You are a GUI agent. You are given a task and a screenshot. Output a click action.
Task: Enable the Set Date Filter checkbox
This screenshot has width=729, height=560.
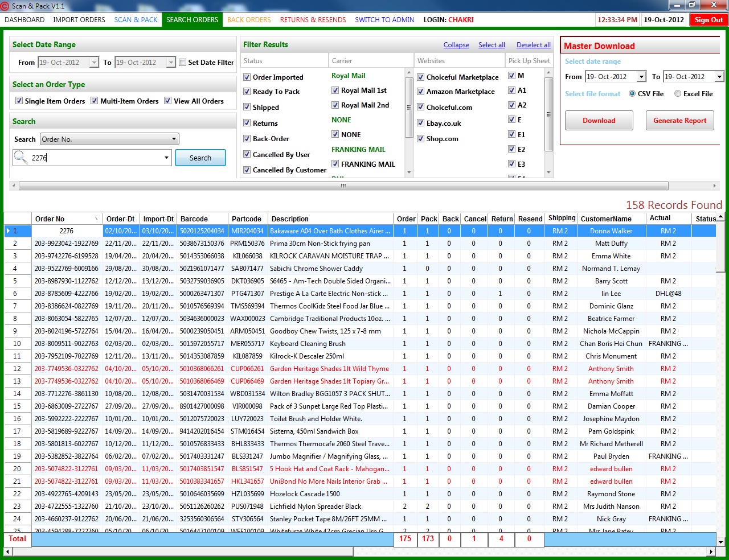pos(183,63)
